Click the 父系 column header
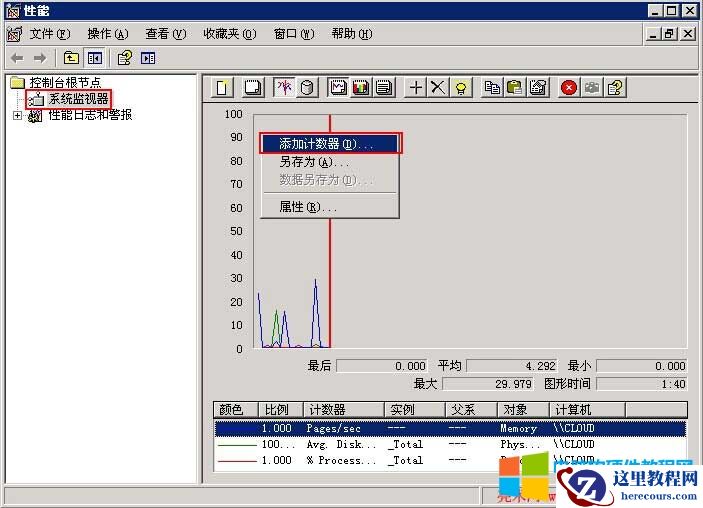 [x=472, y=409]
